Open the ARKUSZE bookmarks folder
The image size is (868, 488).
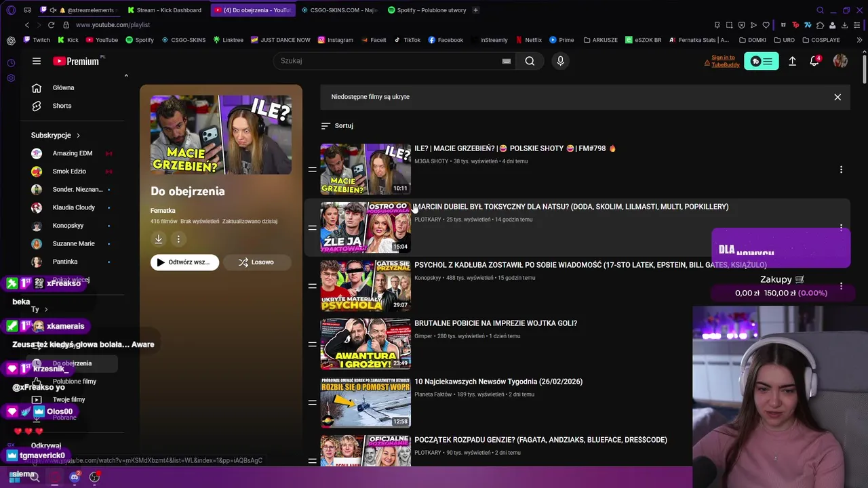[x=600, y=40]
